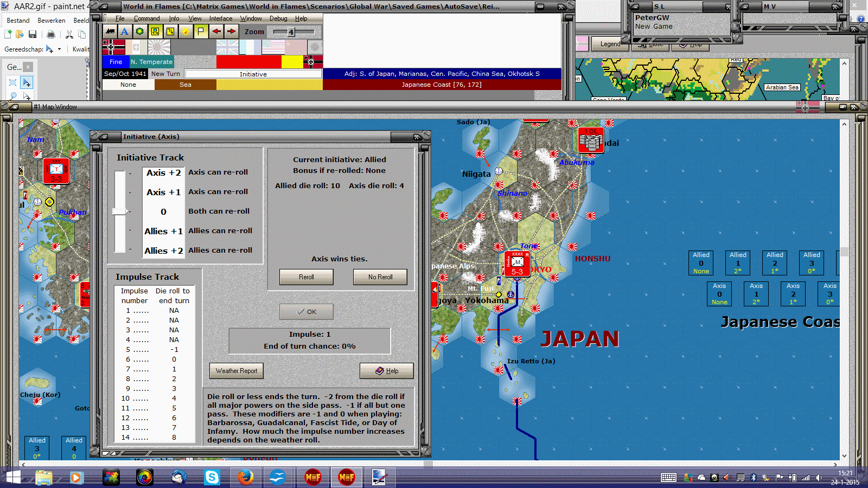The image size is (868, 488).
Task: Click the No Reroll button
Action: pos(380,277)
